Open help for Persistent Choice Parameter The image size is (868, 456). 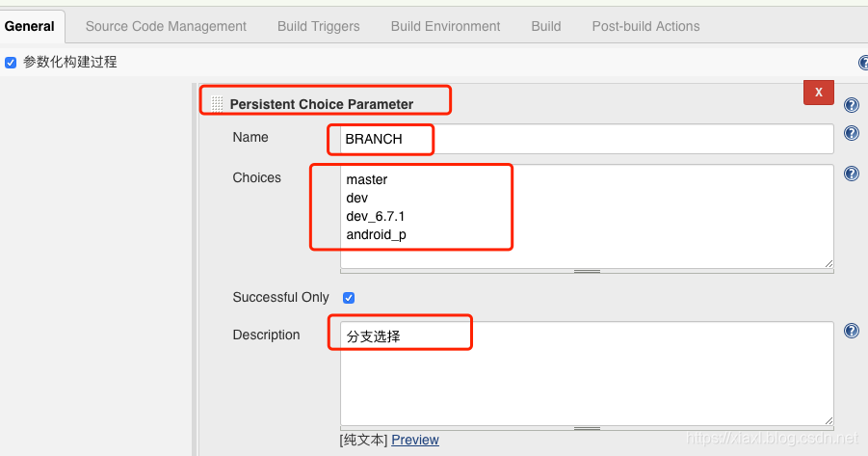(x=852, y=105)
